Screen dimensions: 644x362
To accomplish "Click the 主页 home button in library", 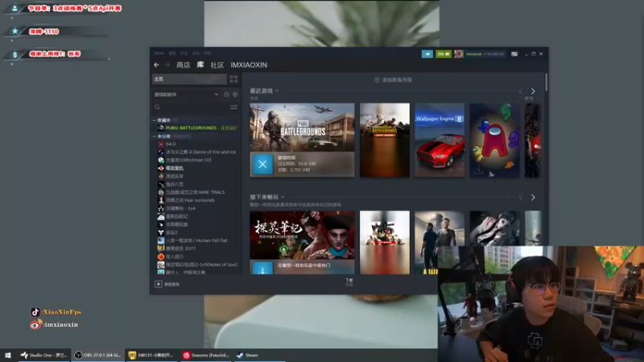I will click(189, 79).
